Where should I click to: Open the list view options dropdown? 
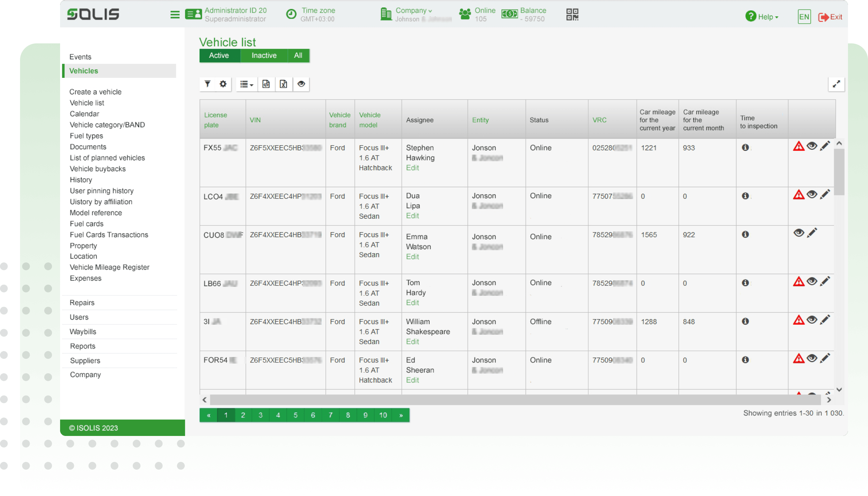[x=246, y=84]
